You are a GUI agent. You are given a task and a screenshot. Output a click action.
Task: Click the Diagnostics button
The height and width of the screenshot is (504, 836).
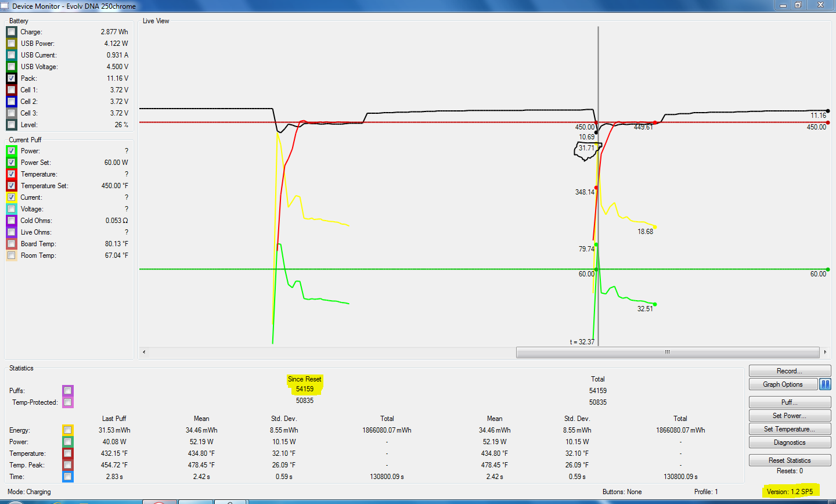790,442
